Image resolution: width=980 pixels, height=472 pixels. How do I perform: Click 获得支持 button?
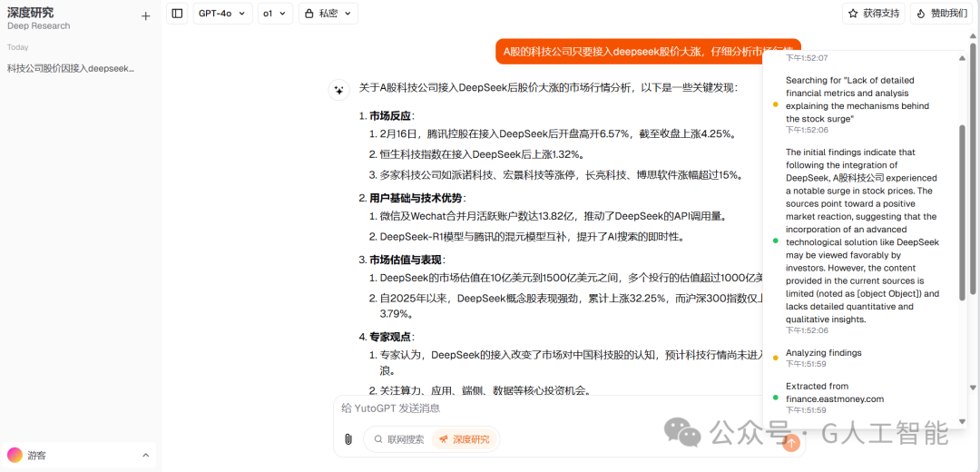[x=874, y=13]
